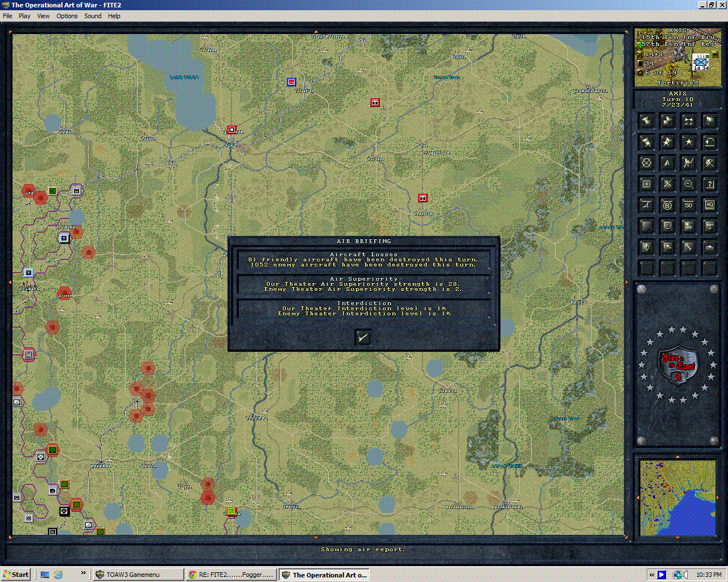Screen dimensions: 728x582
Task: Click the NATO infantry counter in unit panel
Action: click(701, 63)
